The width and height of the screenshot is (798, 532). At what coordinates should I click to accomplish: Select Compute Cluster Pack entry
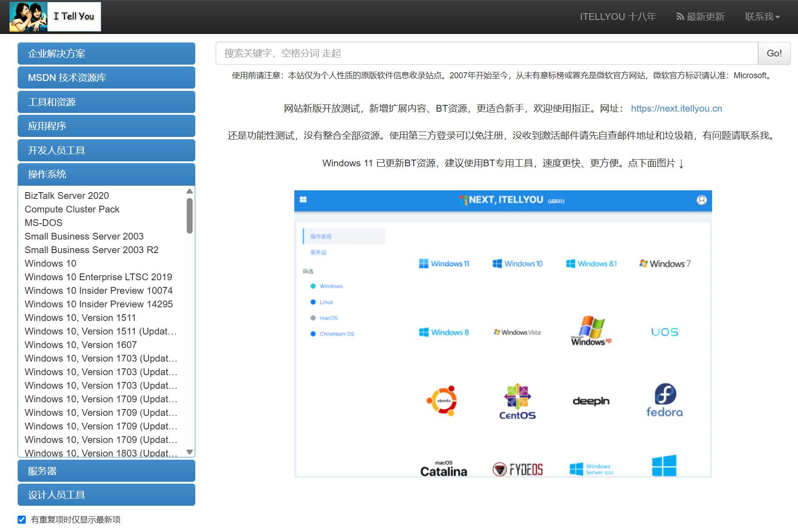click(72, 209)
